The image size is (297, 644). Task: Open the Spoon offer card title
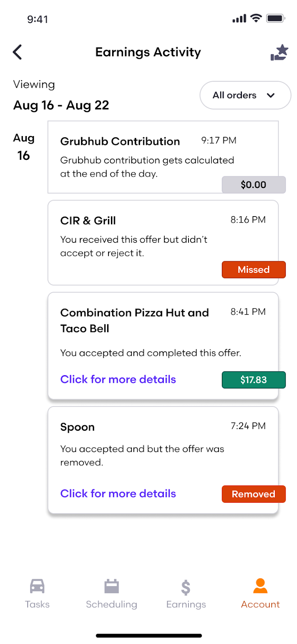[78, 427]
